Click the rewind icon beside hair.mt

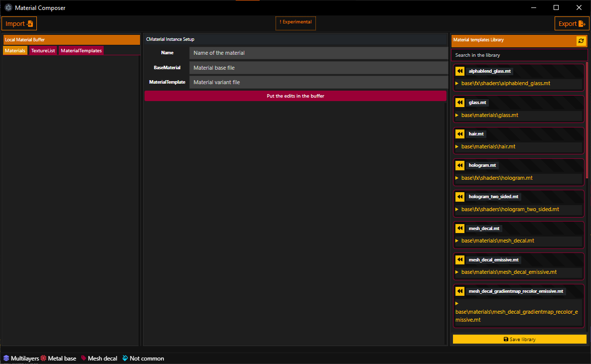pyautogui.click(x=460, y=134)
